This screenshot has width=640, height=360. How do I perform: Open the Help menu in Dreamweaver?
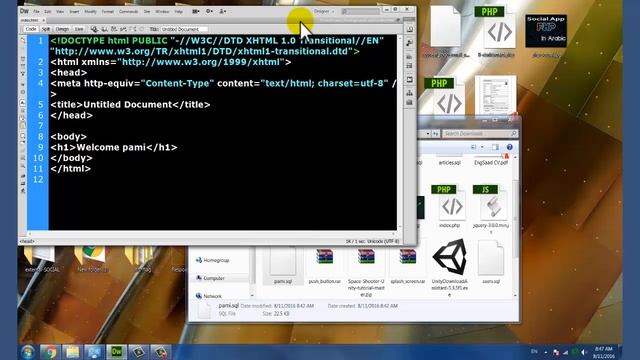pyautogui.click(x=178, y=11)
